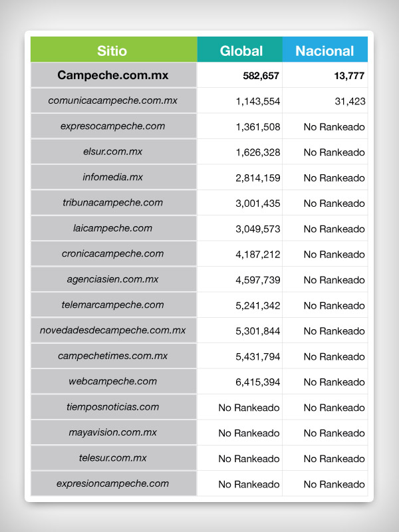The image size is (399, 532).
Task: Select the teal Global column header
Action: (240, 49)
